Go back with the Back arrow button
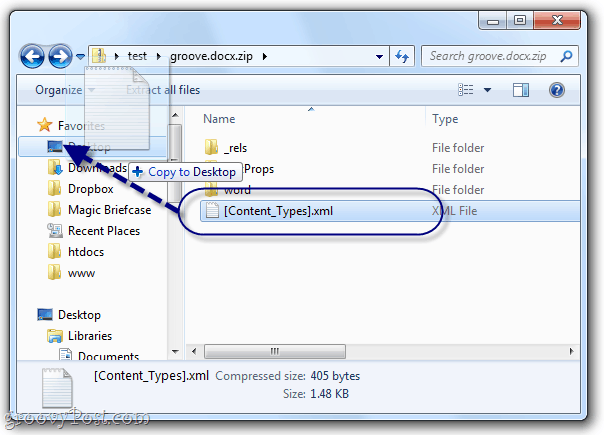This screenshot has height=435, width=604. (32, 57)
